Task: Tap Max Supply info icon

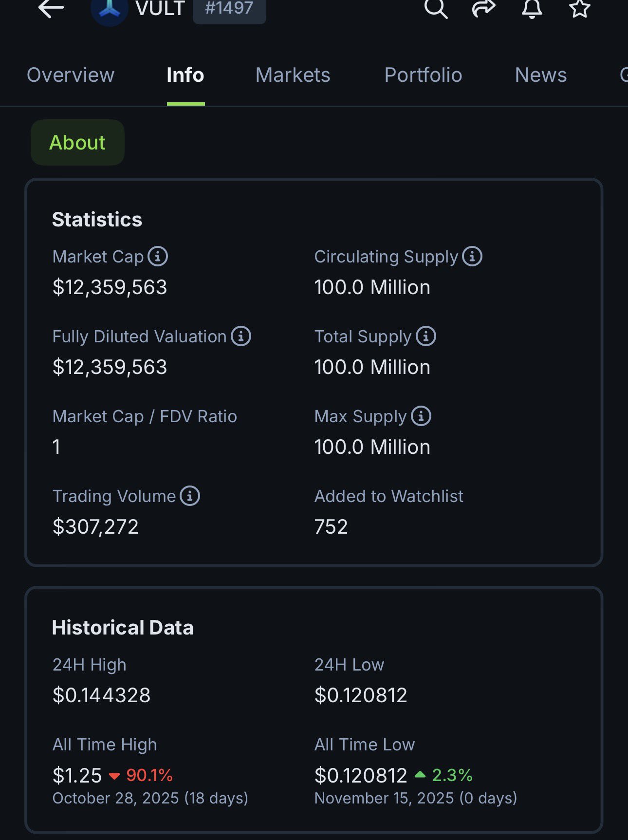Action: tap(421, 416)
